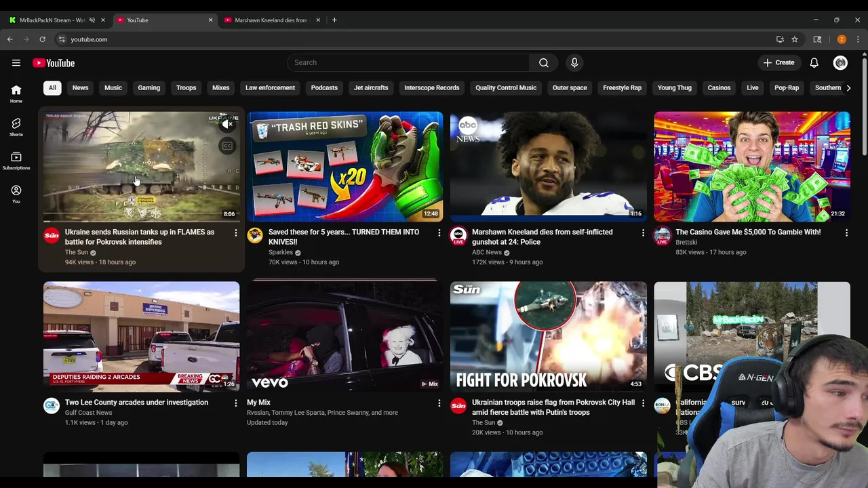Open the TRASH RED SKINS video thumbnail
Screen dimensions: 868x488
[344, 167]
